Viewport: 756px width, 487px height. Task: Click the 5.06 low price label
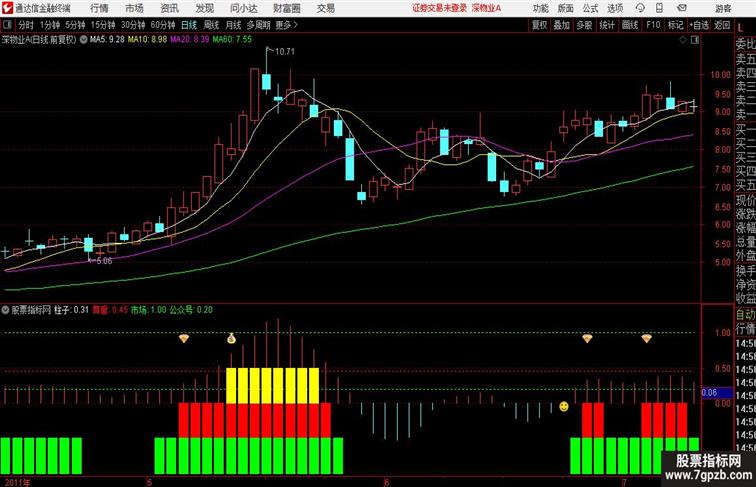[x=104, y=261]
